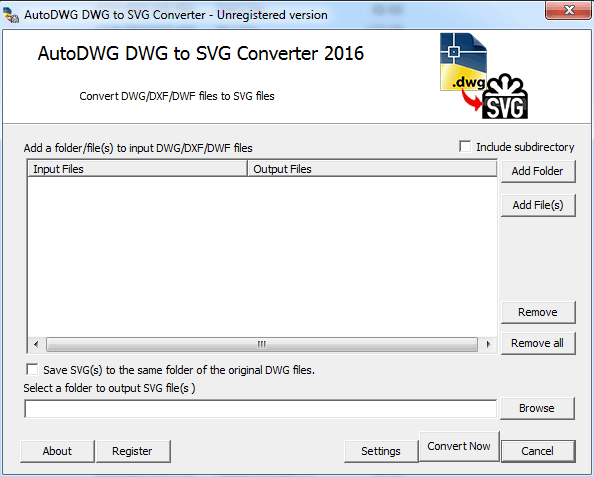Click the app icon in the title bar
This screenshot has height=477, width=594.
pyautogui.click(x=11, y=15)
